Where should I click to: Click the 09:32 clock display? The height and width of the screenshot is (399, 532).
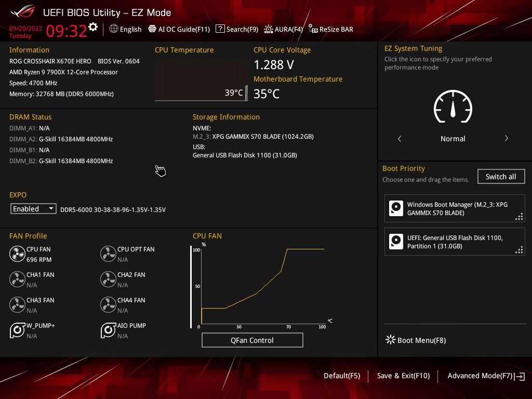pyautogui.click(x=66, y=31)
